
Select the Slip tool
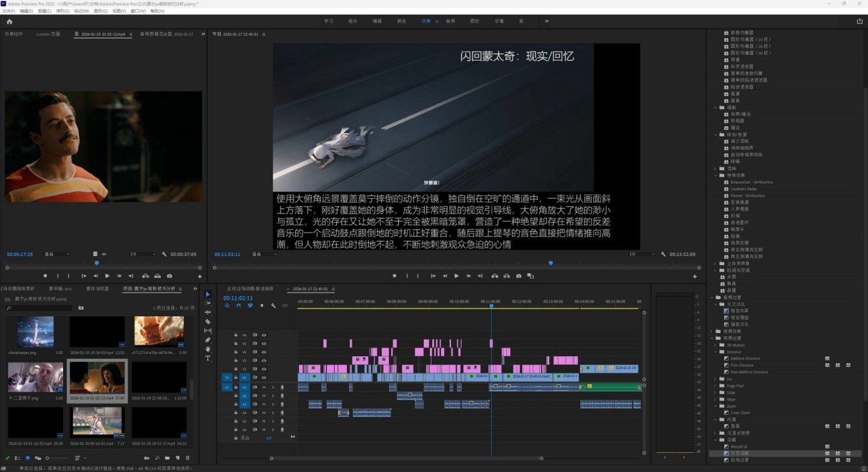208,330
